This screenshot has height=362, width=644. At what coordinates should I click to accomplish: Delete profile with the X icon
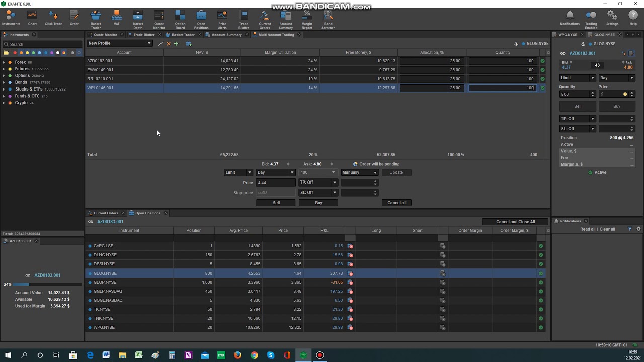tap(169, 44)
